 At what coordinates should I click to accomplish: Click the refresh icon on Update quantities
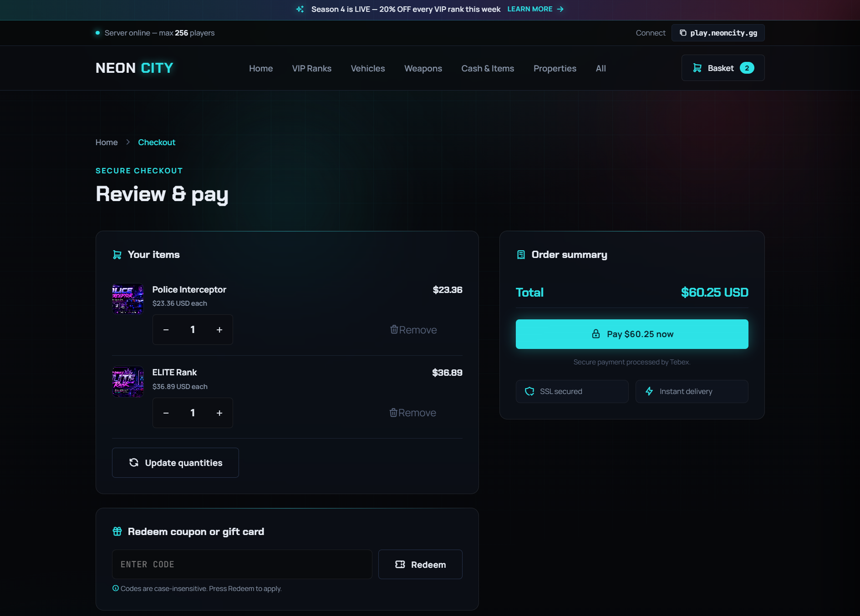pos(134,463)
